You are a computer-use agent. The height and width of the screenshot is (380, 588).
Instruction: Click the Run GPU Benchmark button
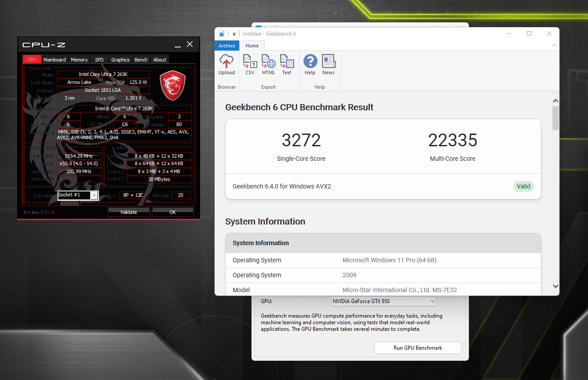pyautogui.click(x=418, y=347)
